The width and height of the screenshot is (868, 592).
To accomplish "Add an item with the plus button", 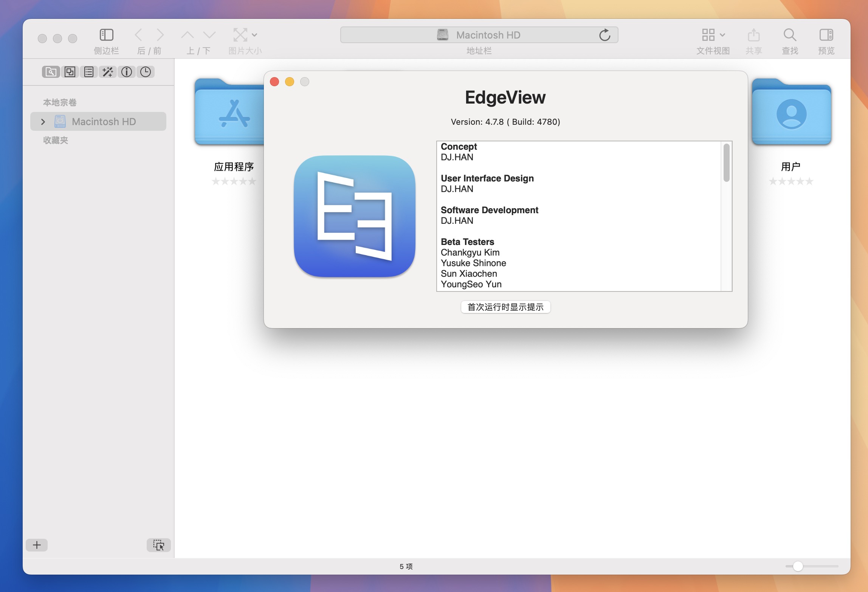I will coord(37,545).
